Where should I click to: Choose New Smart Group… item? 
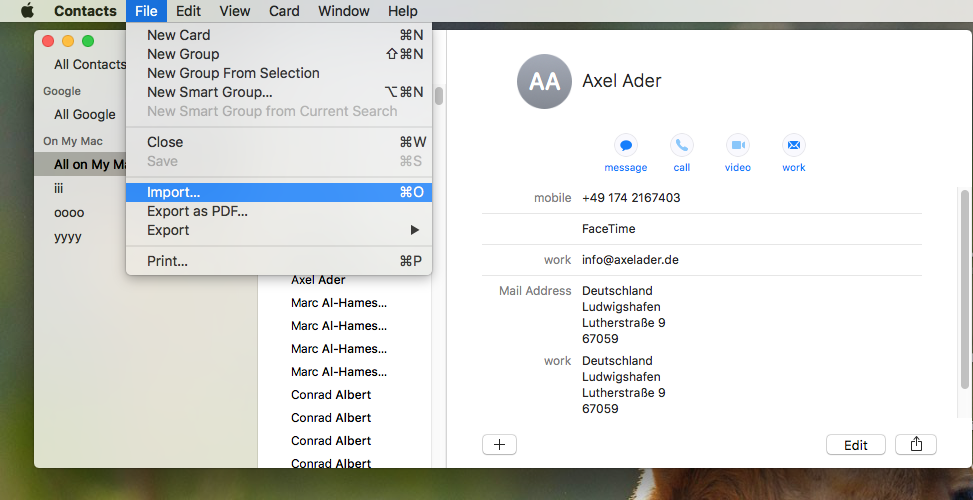(x=279, y=92)
